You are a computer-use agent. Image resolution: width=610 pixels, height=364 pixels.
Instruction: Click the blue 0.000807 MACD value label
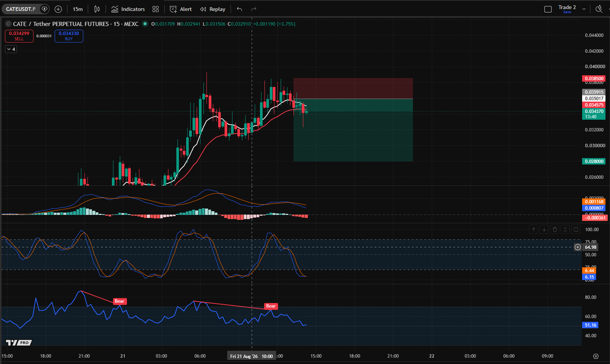tap(593, 208)
